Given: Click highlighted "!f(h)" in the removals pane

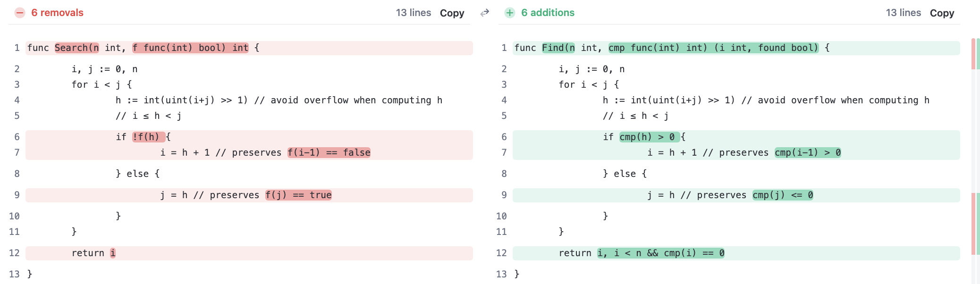Looking at the screenshot, I should tap(148, 137).
